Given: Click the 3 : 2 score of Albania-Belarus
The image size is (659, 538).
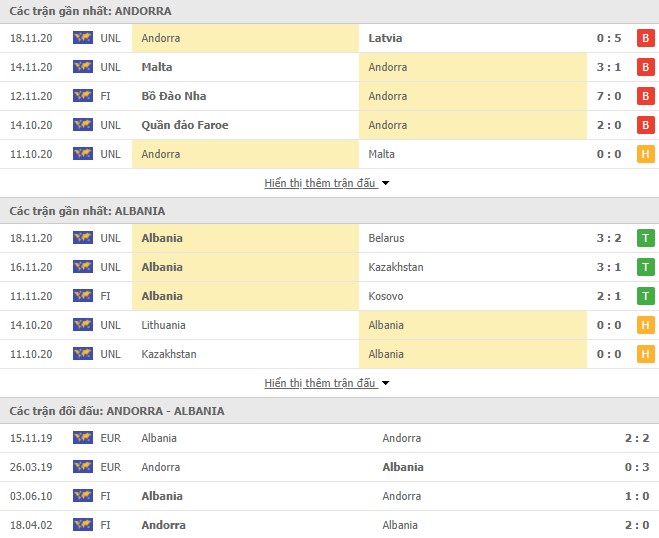Looking at the screenshot, I should pos(609,238).
